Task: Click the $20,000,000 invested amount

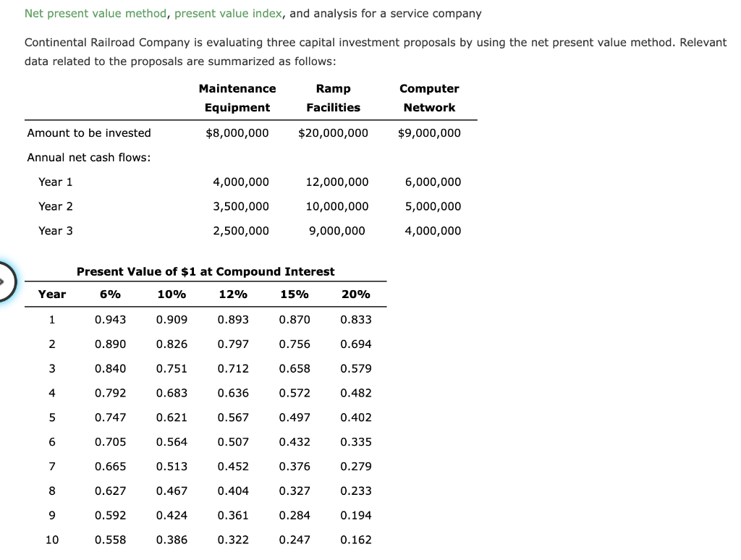Action: click(x=333, y=132)
